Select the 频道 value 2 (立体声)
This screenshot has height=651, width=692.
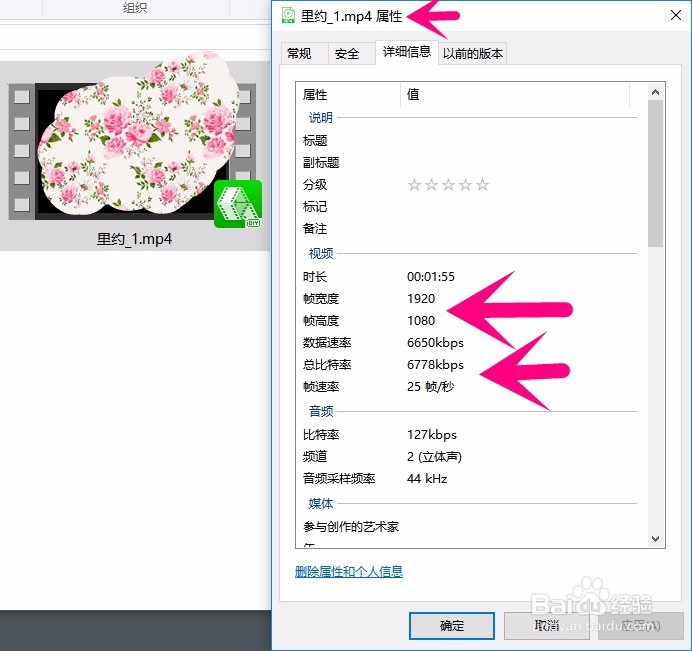(434, 457)
